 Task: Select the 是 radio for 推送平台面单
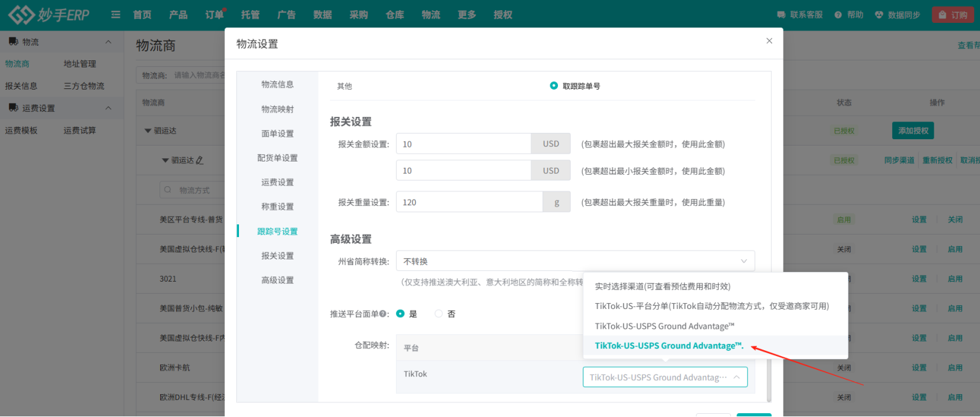pyautogui.click(x=400, y=313)
